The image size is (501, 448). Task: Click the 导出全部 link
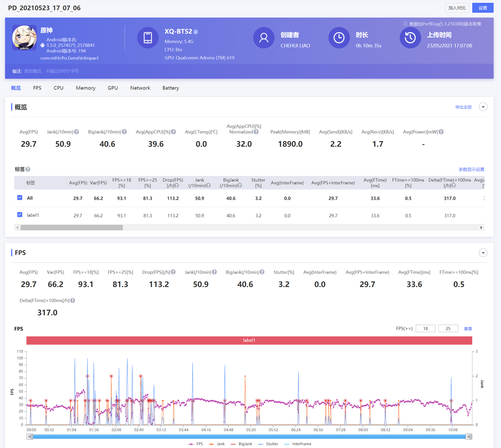click(x=463, y=107)
